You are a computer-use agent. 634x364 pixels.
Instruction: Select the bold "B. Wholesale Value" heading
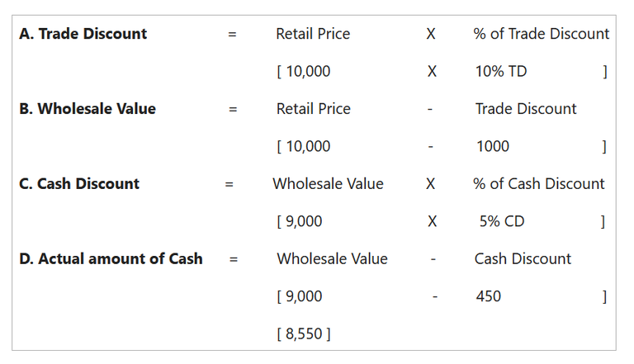(x=87, y=109)
